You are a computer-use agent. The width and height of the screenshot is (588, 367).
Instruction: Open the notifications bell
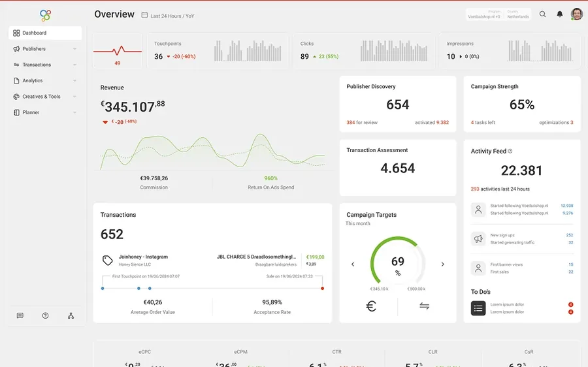[x=559, y=14]
